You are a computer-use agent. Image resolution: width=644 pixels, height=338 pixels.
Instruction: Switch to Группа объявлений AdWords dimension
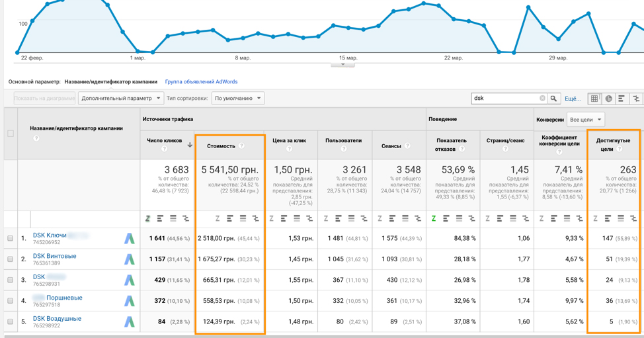pos(201,82)
